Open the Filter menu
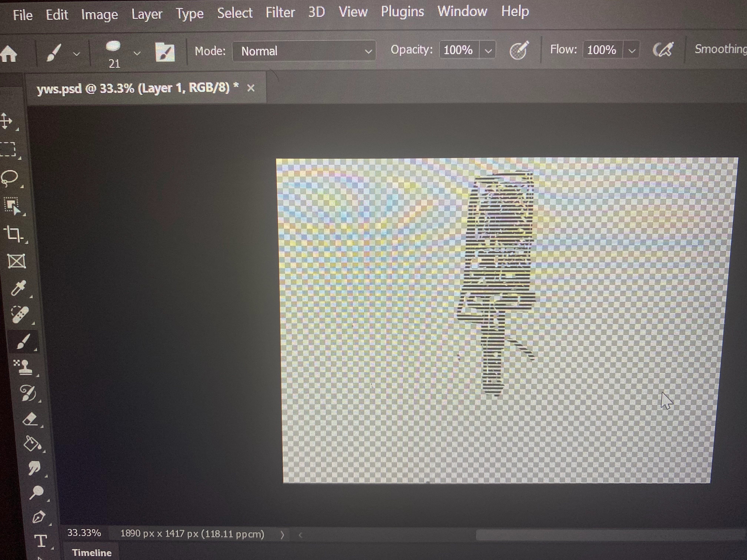Viewport: 747px width, 560px height. click(x=280, y=13)
